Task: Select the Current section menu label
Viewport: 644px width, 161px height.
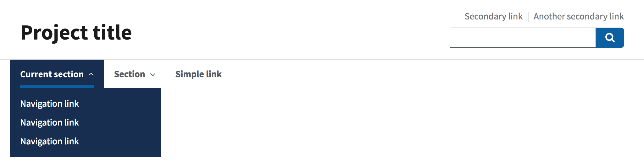Action: click(x=52, y=74)
